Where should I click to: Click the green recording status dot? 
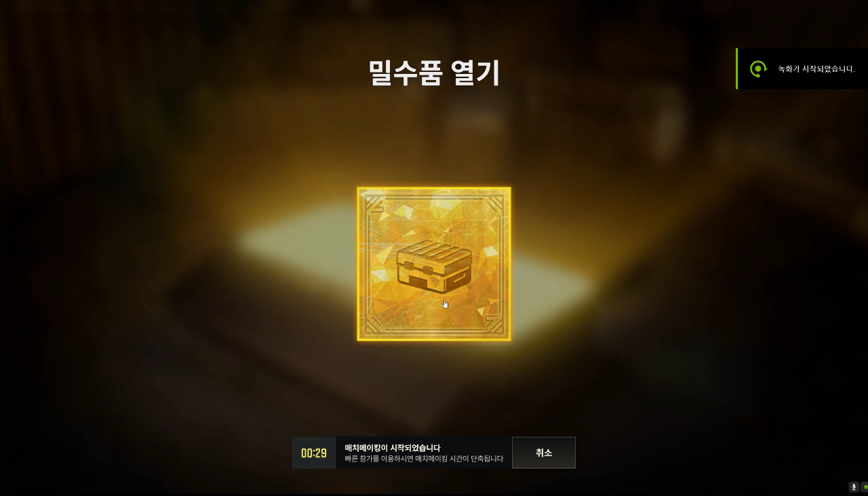[865, 487]
